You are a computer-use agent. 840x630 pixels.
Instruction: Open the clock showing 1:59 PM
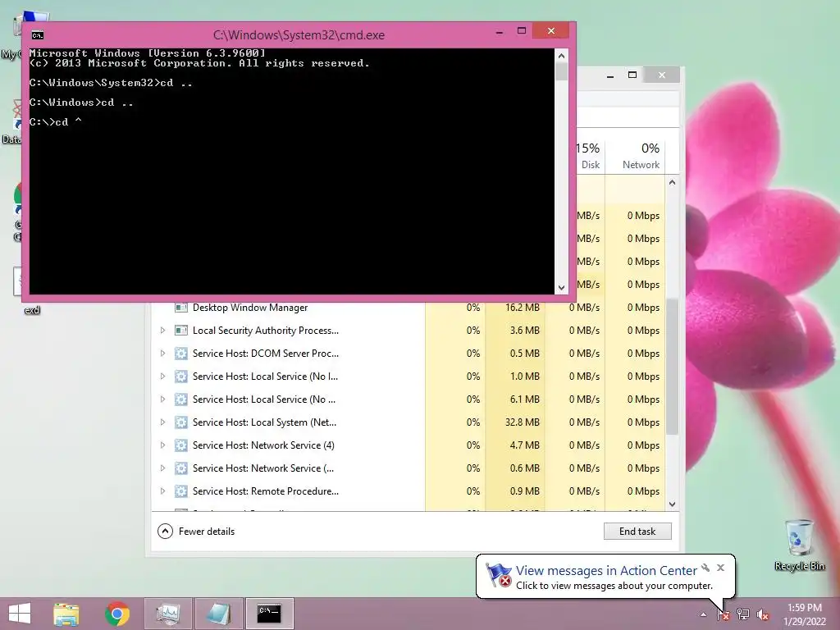(804, 614)
